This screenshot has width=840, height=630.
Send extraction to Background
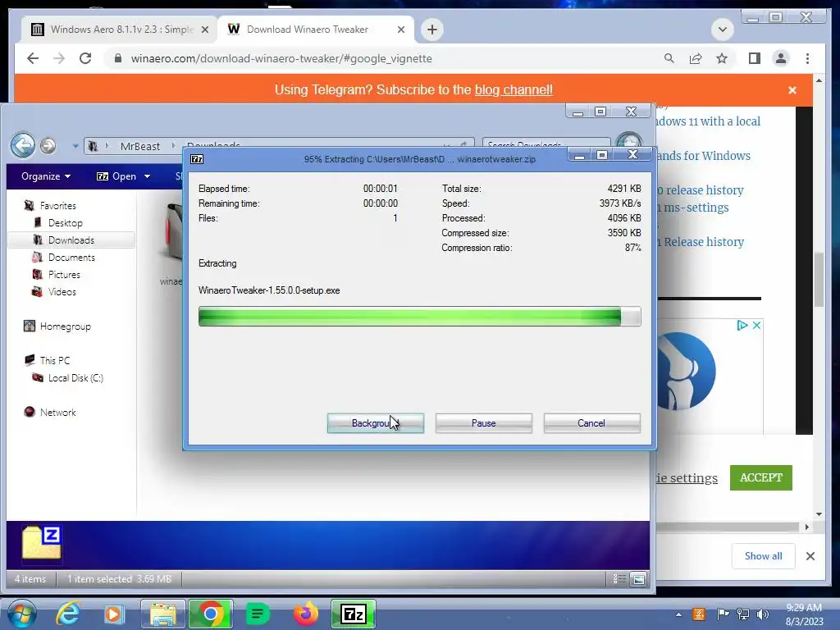pyautogui.click(x=375, y=422)
